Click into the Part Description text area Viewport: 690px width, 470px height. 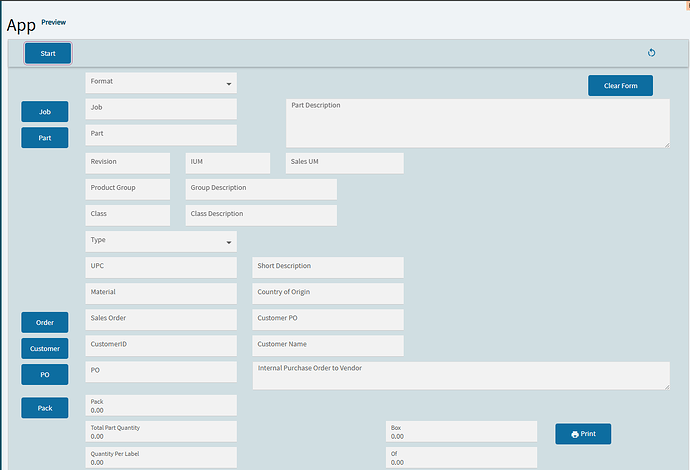478,123
